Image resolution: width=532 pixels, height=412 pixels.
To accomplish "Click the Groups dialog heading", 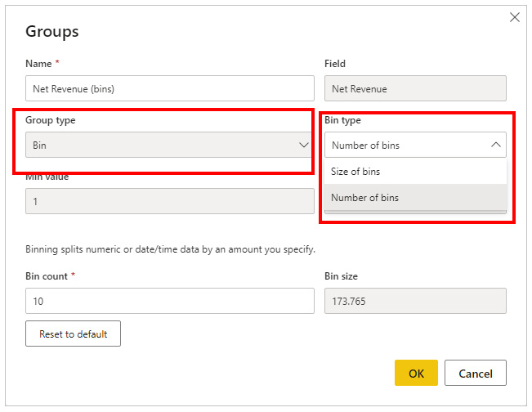I will pyautogui.click(x=52, y=32).
